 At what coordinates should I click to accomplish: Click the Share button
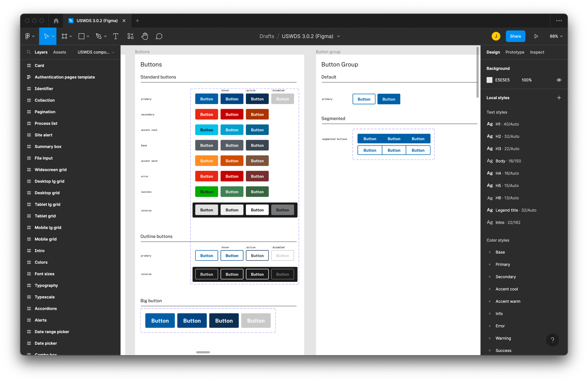(x=515, y=36)
